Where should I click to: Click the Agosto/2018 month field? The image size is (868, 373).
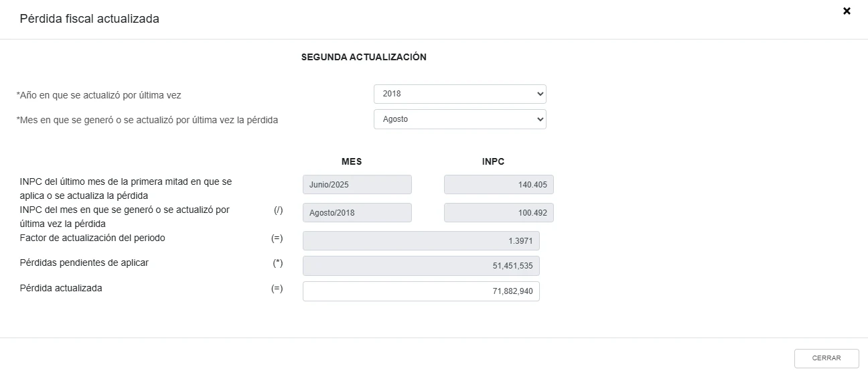[357, 212]
